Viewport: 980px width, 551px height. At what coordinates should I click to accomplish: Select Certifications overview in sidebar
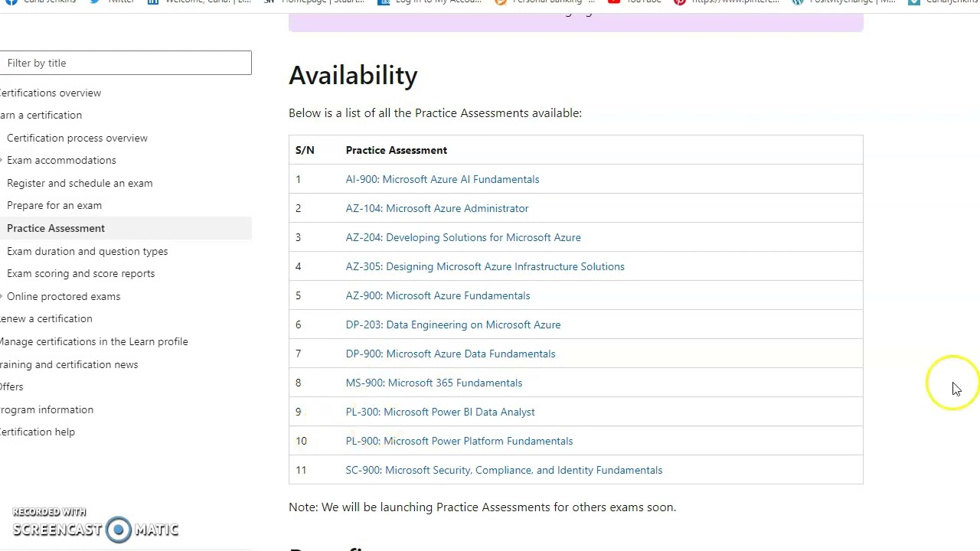pos(51,93)
